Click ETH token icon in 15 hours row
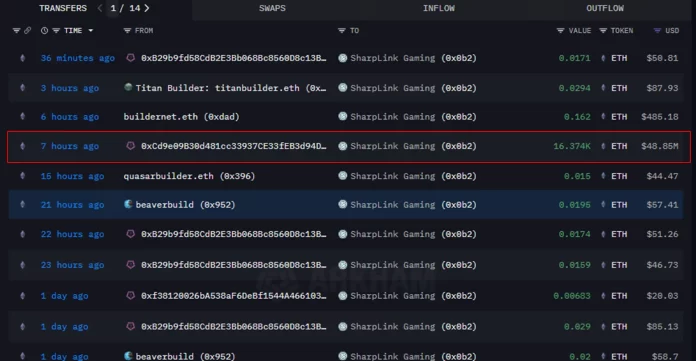This screenshot has width=696, height=361. [x=603, y=176]
